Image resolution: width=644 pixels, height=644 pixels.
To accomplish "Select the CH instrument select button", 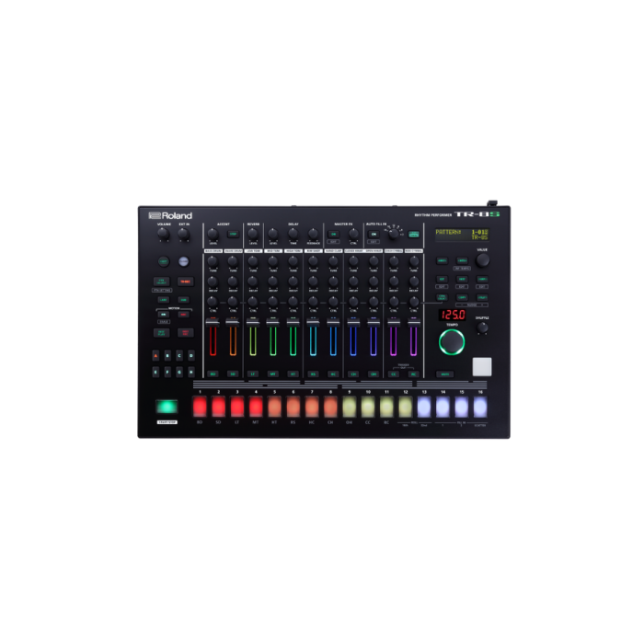I will tap(353, 374).
